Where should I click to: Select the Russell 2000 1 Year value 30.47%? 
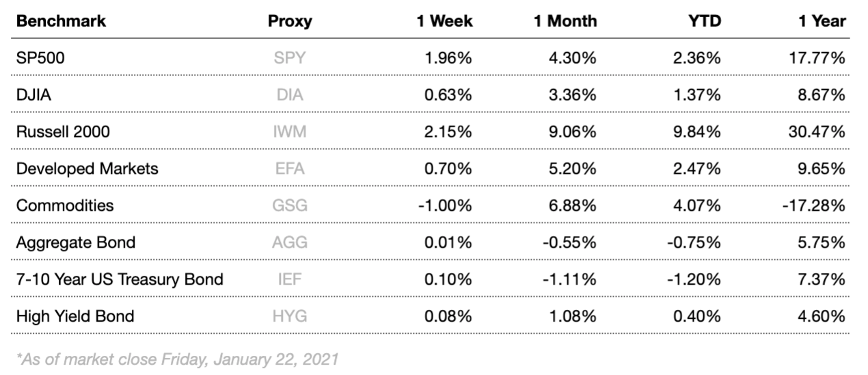coord(818,131)
